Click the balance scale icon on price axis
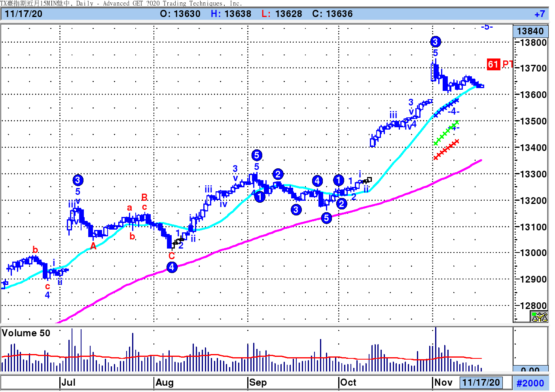The image size is (555, 392). tap(539, 317)
